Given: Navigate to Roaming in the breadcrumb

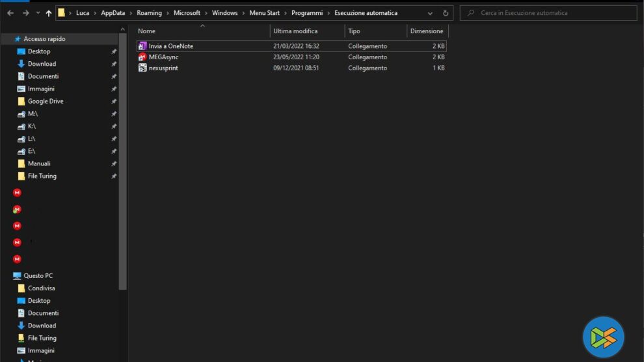Looking at the screenshot, I should 149,13.
